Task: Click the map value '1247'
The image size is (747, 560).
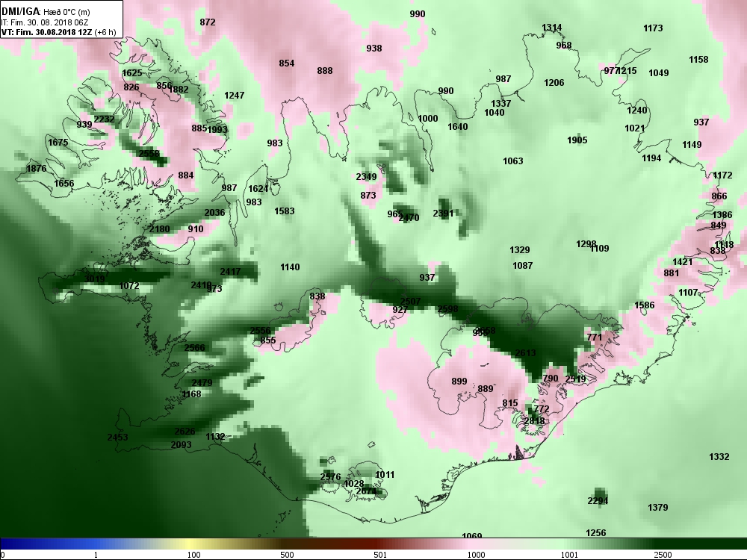Action: [235, 96]
